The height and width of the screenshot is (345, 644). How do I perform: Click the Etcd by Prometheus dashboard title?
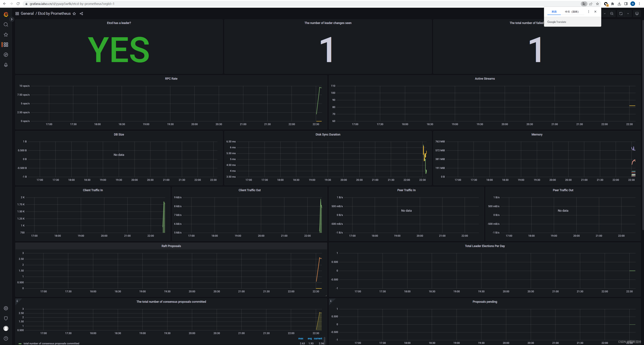pos(54,13)
